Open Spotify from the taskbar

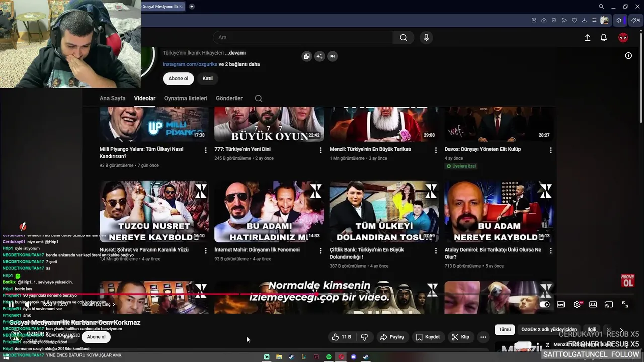329,357
